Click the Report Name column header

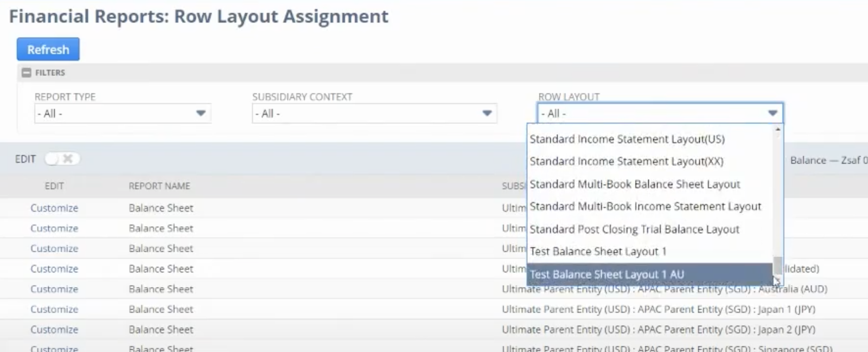(159, 185)
